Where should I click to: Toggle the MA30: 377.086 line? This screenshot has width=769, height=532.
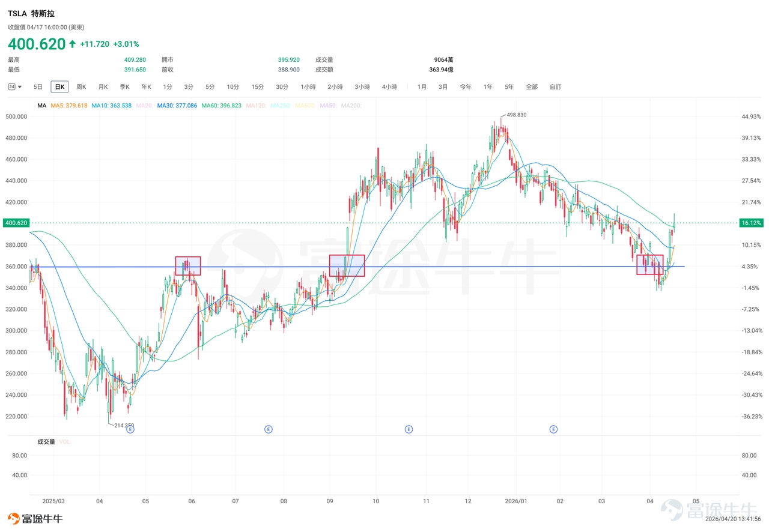coord(177,106)
